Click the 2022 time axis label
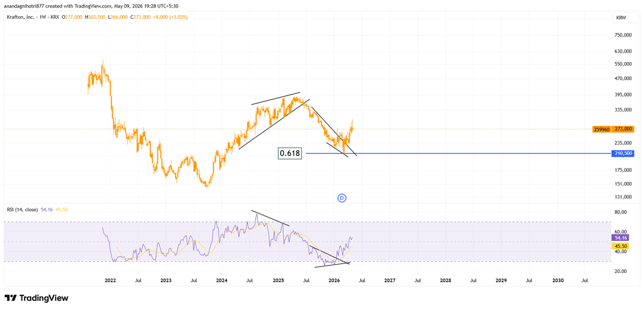This screenshot has width=644, height=310. (x=111, y=281)
